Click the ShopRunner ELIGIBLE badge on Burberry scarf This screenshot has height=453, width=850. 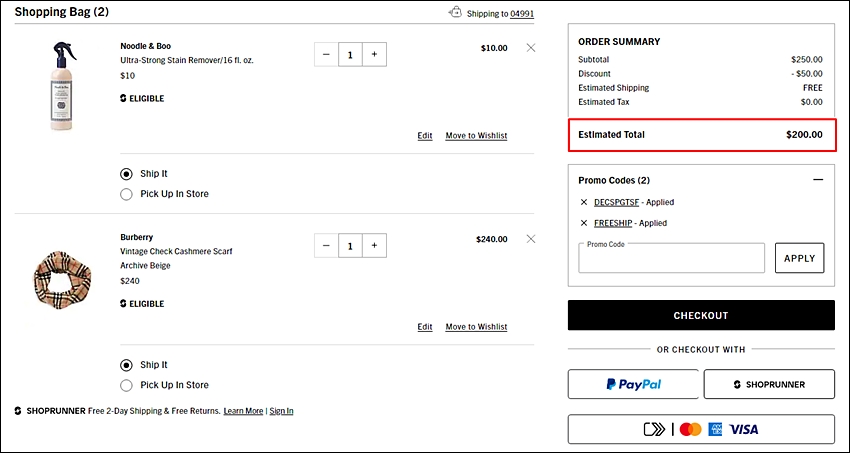tap(142, 304)
